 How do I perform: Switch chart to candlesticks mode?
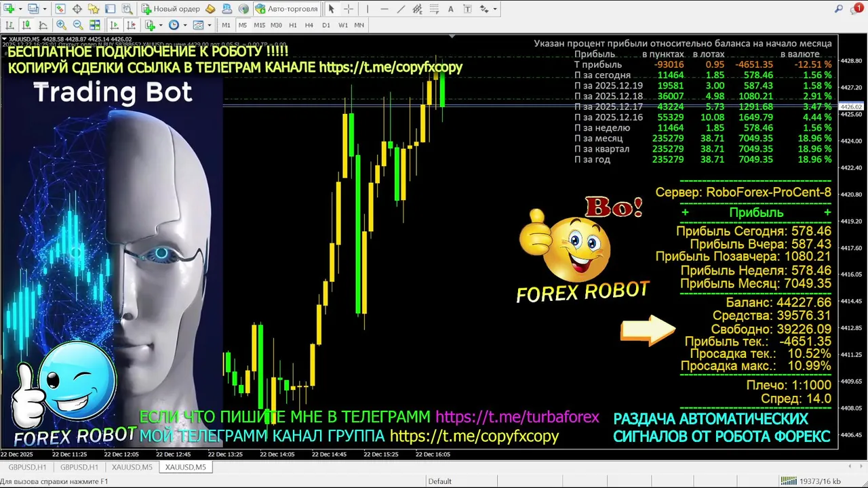click(x=26, y=25)
